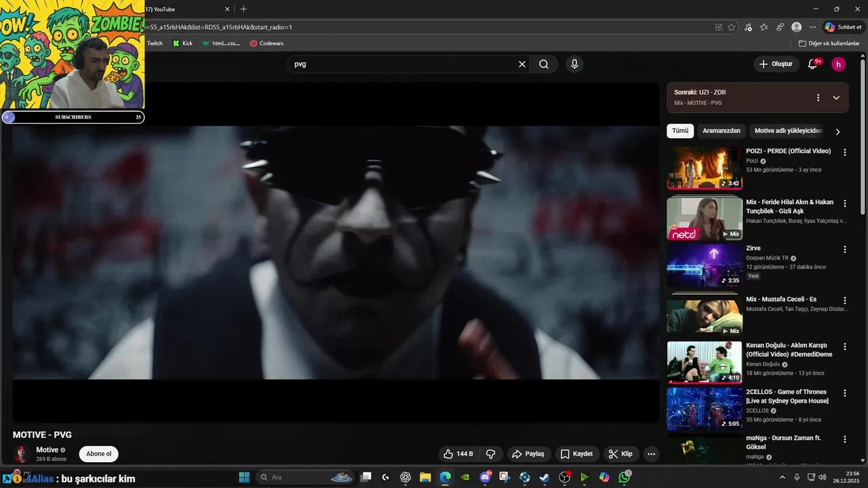Open WhatsApp icon in taskbar

coord(625,477)
